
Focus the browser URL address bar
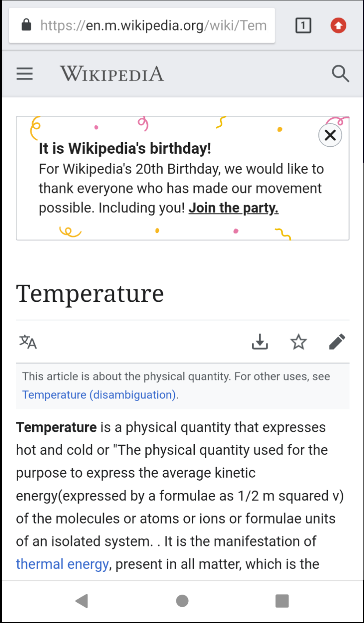153,26
